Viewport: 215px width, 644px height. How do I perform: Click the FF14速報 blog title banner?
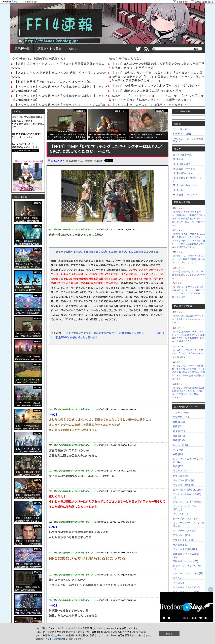point(59,25)
